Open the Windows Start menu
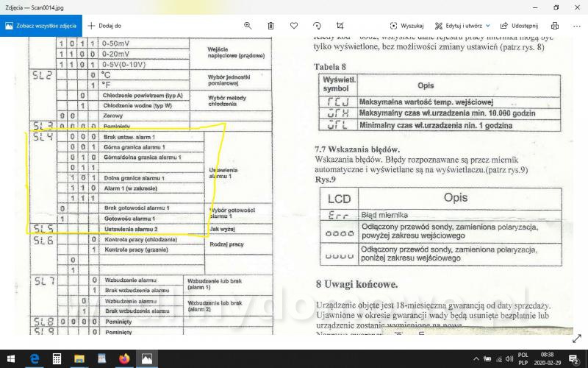Viewport: 588px width, 368px height. [10, 359]
